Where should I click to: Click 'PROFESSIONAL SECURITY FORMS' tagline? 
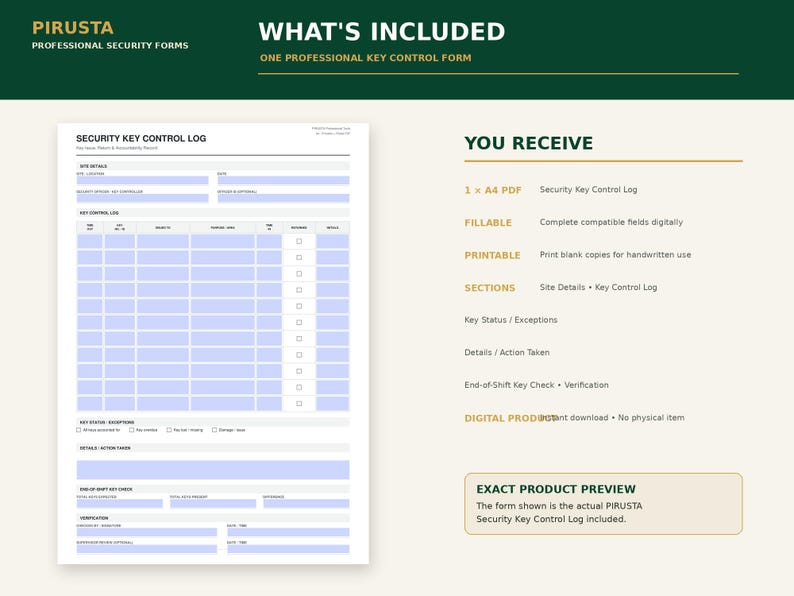(110, 46)
